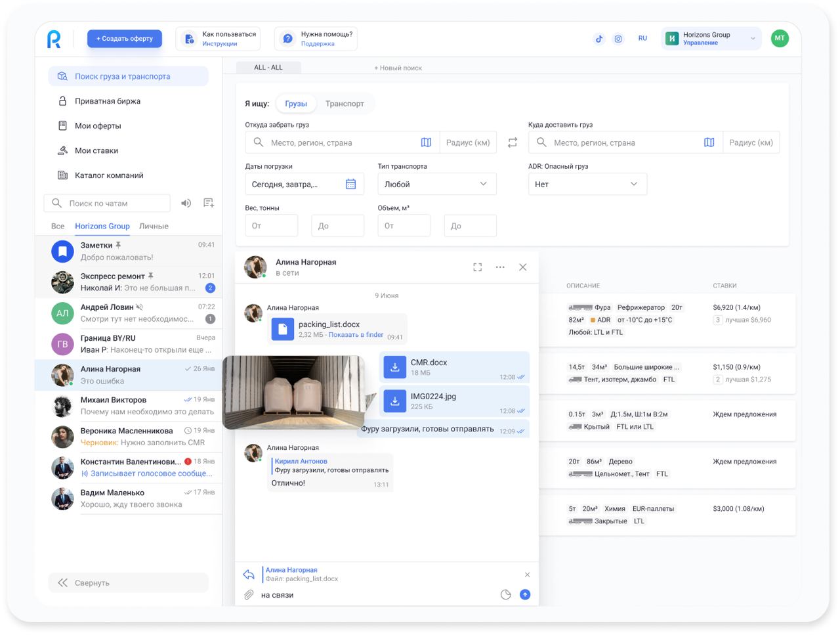Open Нужна помощь Поддержка button
The width and height of the screenshot is (840, 635).
pyautogui.click(x=316, y=39)
